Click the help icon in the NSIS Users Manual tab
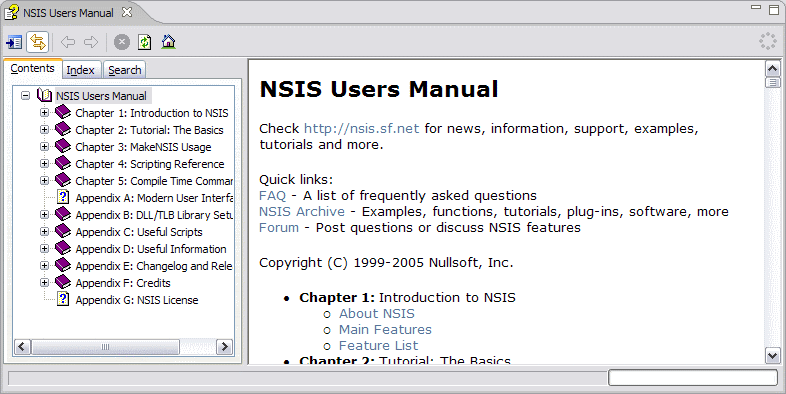 pos(12,12)
